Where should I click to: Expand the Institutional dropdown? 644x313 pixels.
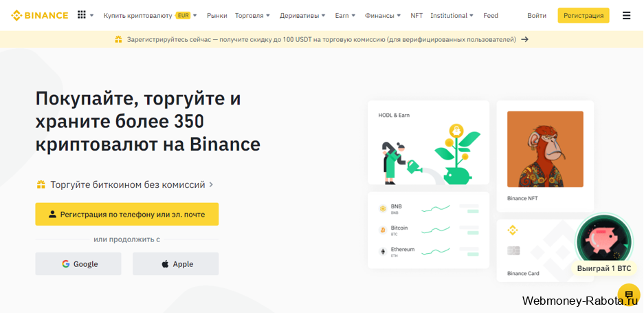(x=452, y=16)
